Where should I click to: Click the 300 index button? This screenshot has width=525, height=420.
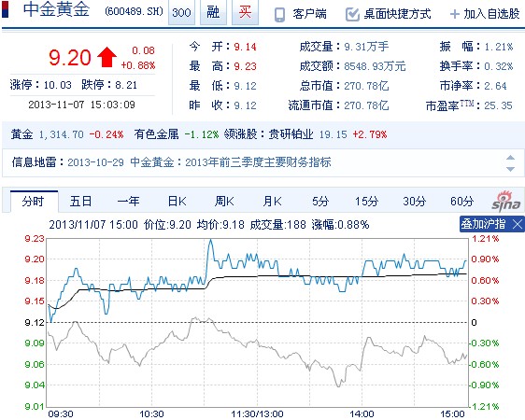click(181, 13)
